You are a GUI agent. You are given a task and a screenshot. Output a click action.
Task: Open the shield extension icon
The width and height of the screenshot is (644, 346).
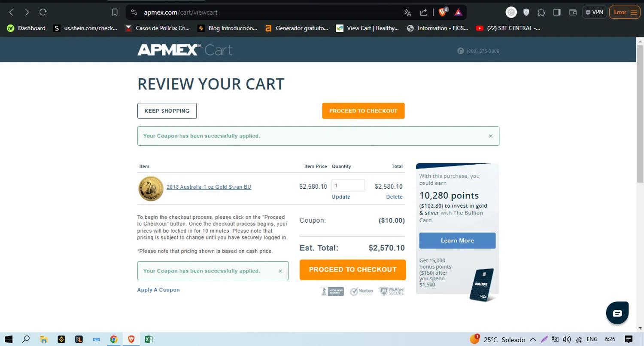tap(526, 12)
